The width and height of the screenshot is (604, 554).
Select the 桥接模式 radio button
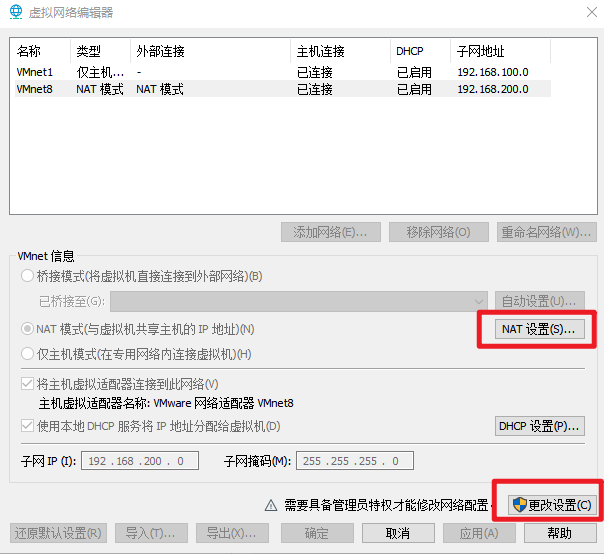tap(27, 276)
